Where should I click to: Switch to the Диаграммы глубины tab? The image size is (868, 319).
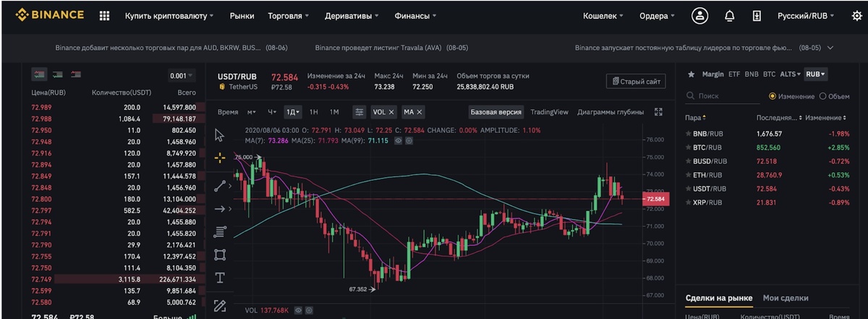click(610, 112)
